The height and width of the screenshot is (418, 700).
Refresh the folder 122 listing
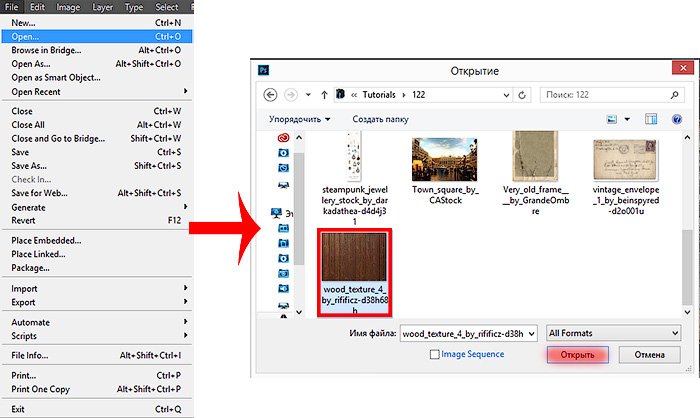pos(522,95)
